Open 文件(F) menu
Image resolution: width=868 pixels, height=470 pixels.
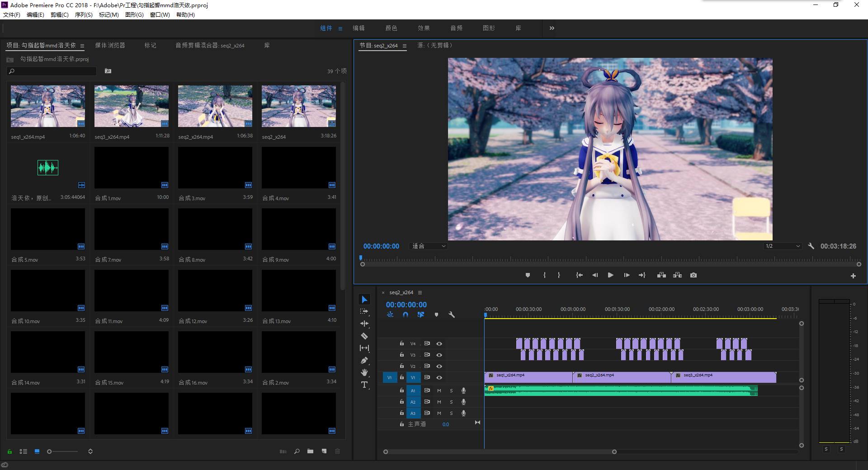[x=12, y=15]
